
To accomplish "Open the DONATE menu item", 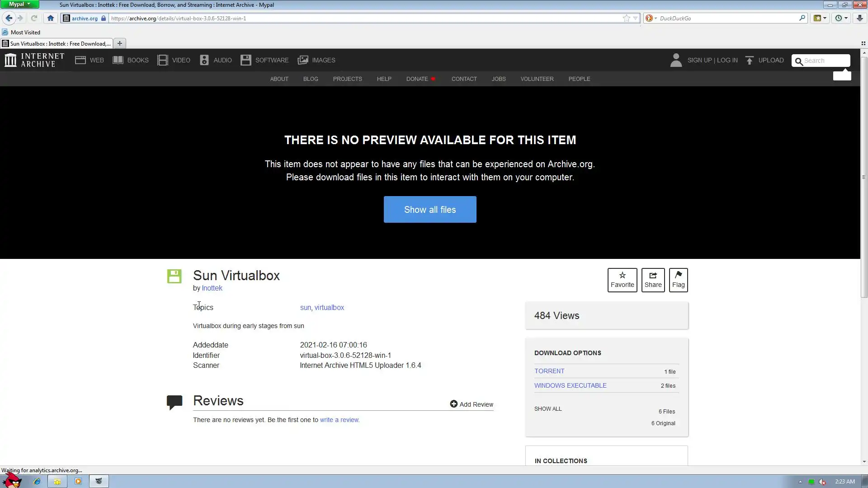I will click(417, 79).
